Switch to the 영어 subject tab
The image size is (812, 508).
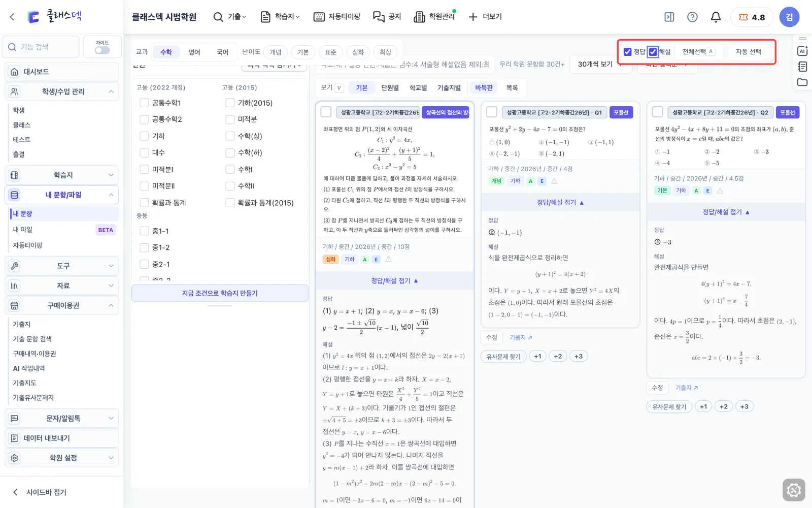[x=194, y=52]
